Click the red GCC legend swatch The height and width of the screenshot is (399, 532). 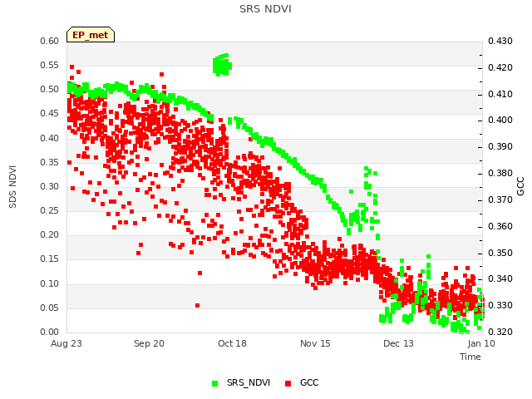click(288, 383)
